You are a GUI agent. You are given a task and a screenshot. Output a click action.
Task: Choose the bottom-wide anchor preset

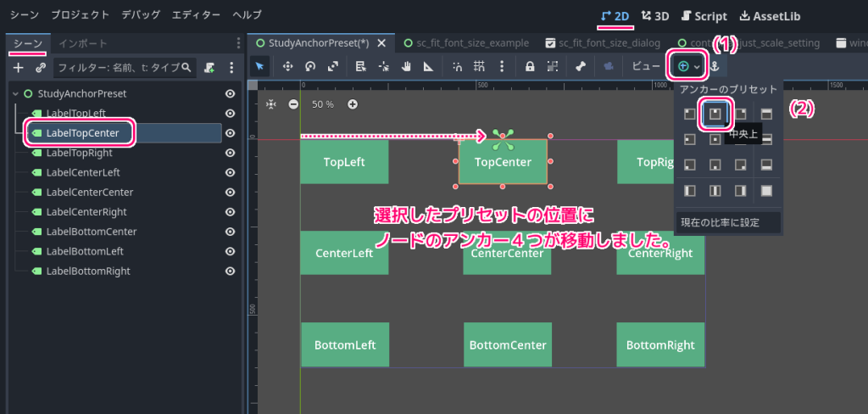click(x=766, y=165)
